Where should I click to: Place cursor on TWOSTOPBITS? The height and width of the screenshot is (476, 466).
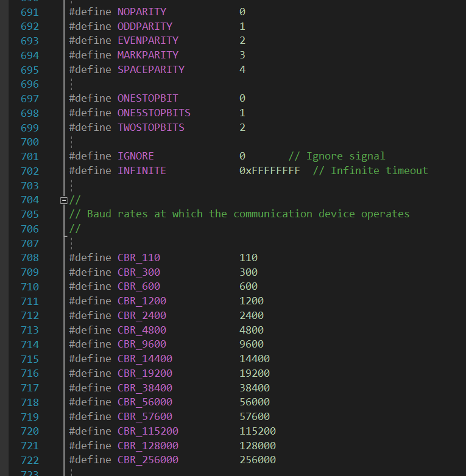coord(151,127)
